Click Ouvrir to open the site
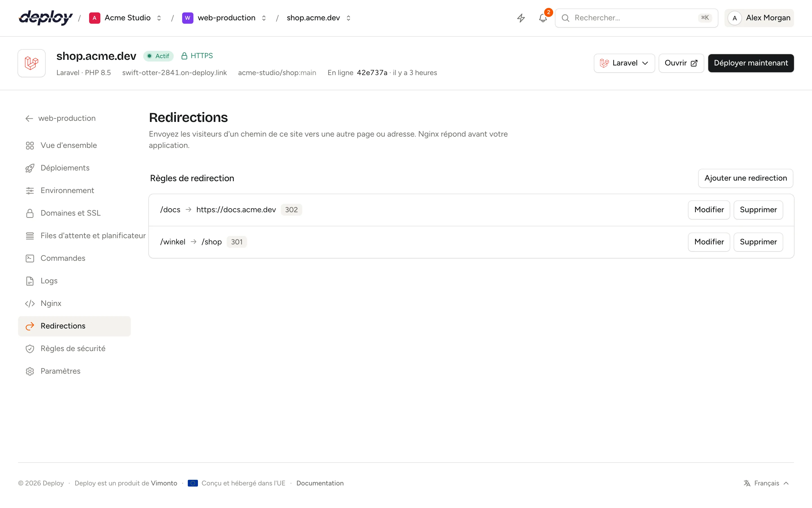 point(681,63)
